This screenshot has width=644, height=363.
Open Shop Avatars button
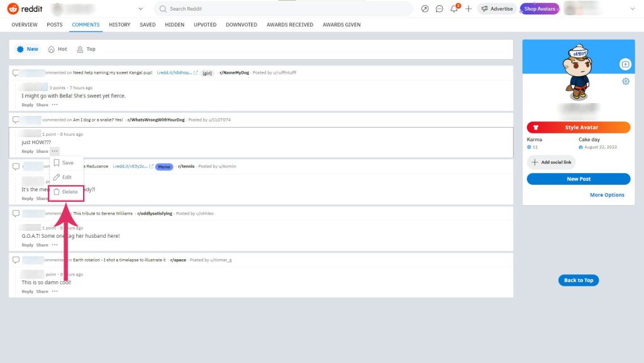point(539,9)
